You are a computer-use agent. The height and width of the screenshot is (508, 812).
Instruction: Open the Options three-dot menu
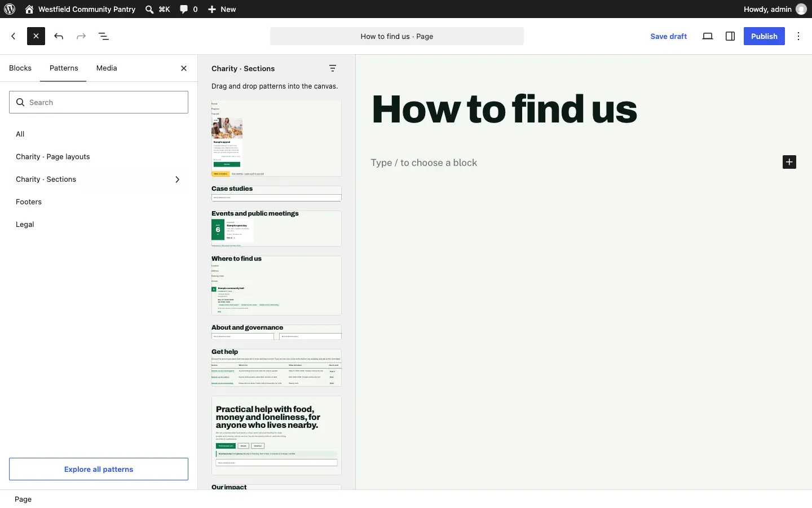point(800,37)
